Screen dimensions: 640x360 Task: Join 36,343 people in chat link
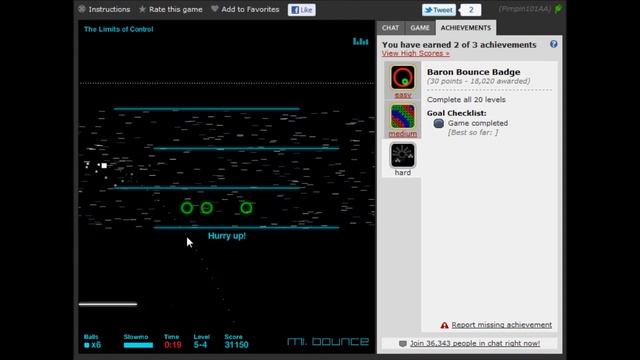click(x=475, y=343)
